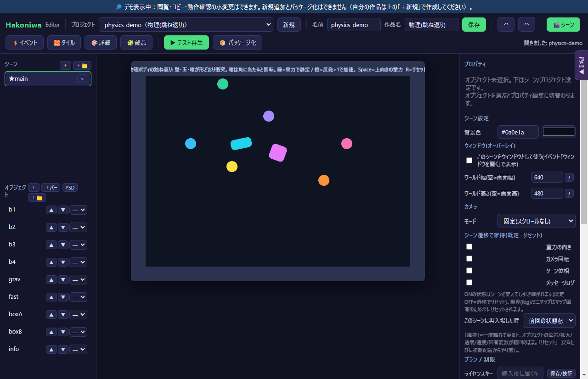Move grav object down
588x379 pixels.
(x=63, y=280)
